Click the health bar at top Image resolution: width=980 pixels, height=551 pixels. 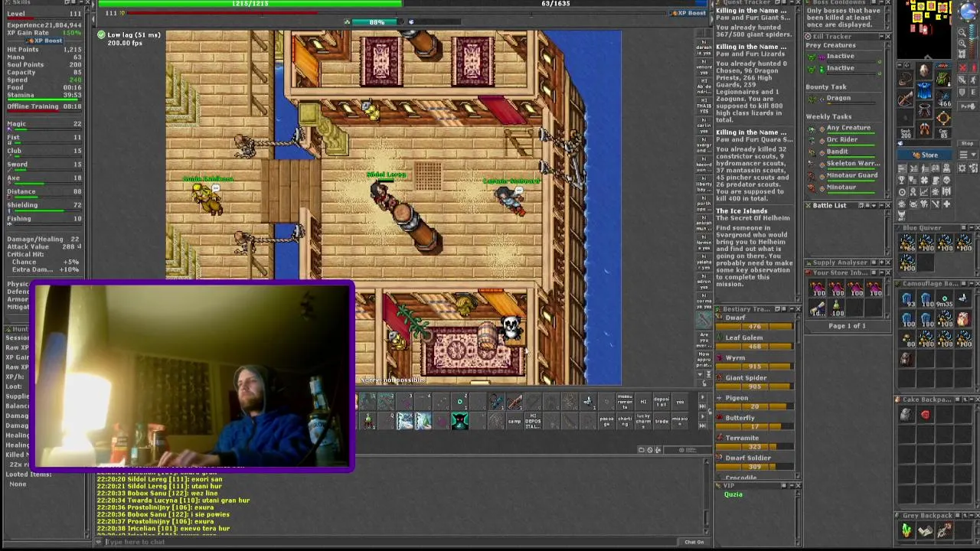[x=250, y=4]
